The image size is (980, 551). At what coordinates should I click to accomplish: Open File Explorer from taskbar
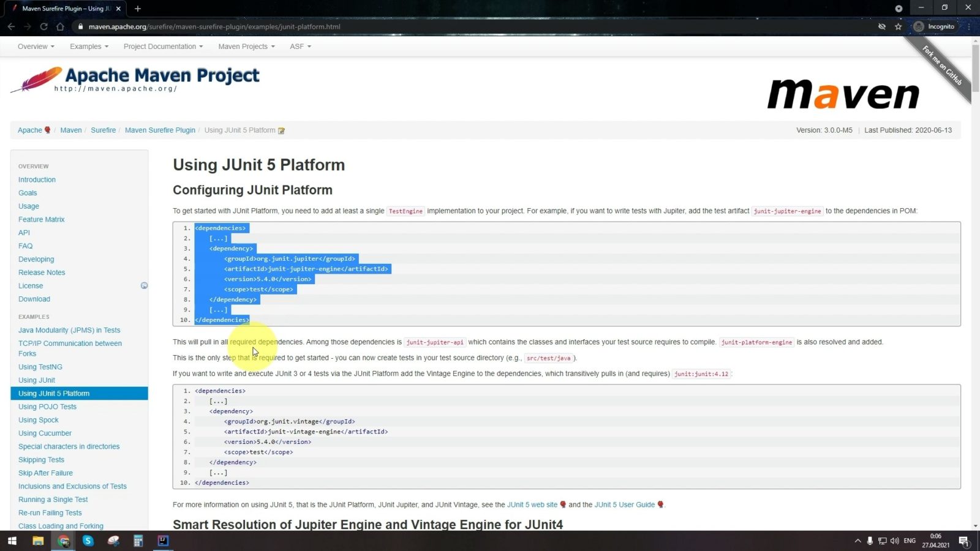(38, 541)
